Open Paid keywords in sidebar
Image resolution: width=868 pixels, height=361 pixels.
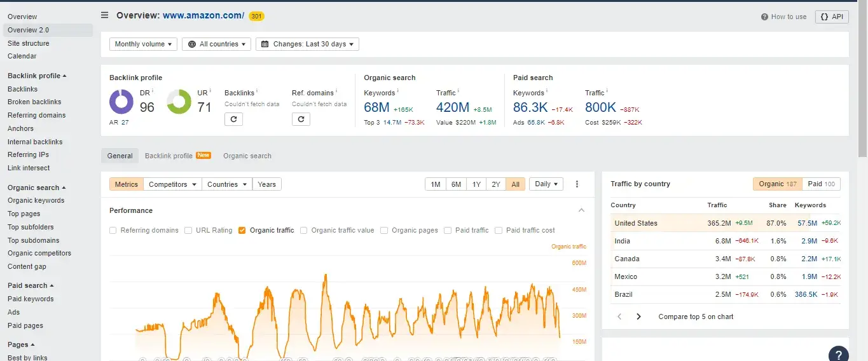click(31, 299)
